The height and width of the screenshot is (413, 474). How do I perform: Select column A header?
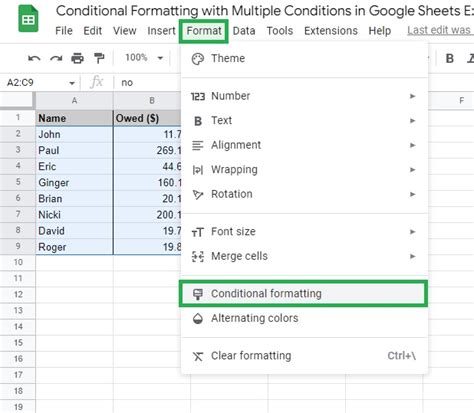click(74, 101)
